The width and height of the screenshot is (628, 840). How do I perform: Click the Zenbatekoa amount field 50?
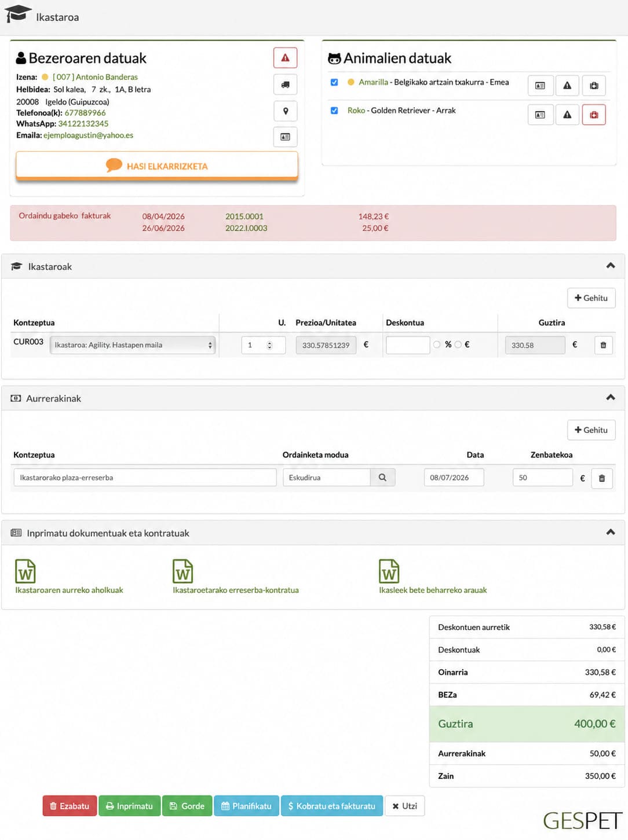point(542,478)
